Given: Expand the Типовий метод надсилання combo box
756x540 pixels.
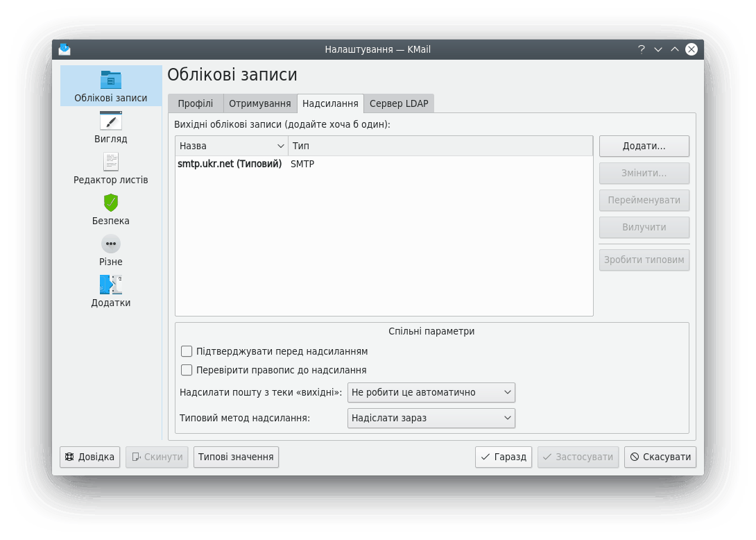Looking at the screenshot, I should [x=431, y=418].
